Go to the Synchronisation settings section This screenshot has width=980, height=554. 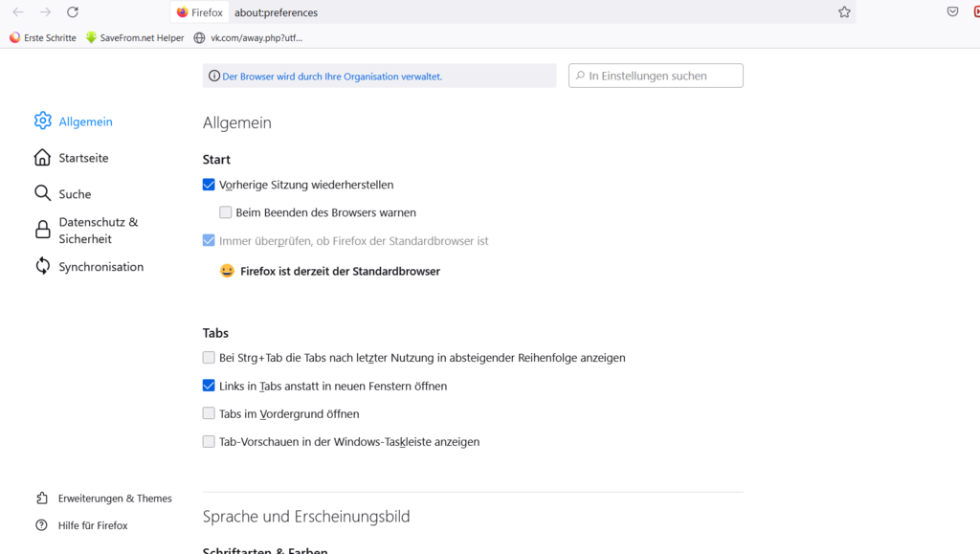(100, 267)
